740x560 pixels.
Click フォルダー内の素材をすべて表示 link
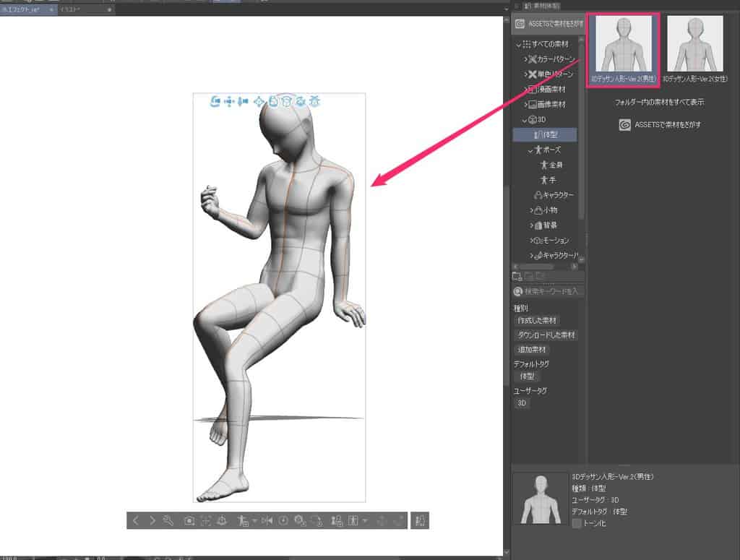click(x=658, y=102)
